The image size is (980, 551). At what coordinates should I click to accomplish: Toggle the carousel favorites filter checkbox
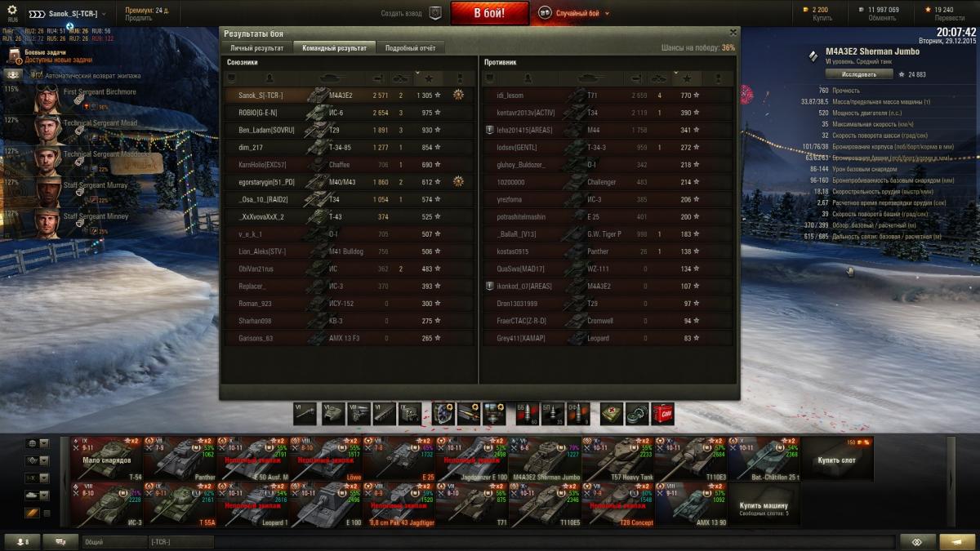tap(47, 513)
